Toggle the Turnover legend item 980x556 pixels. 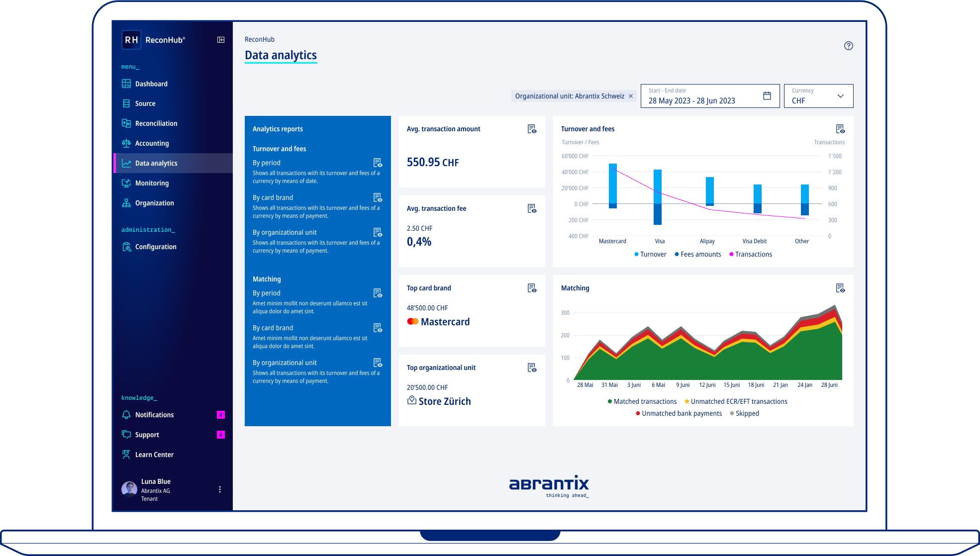(650, 254)
